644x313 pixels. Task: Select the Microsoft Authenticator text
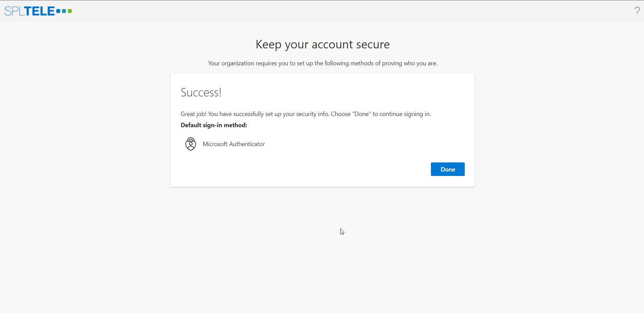[234, 144]
